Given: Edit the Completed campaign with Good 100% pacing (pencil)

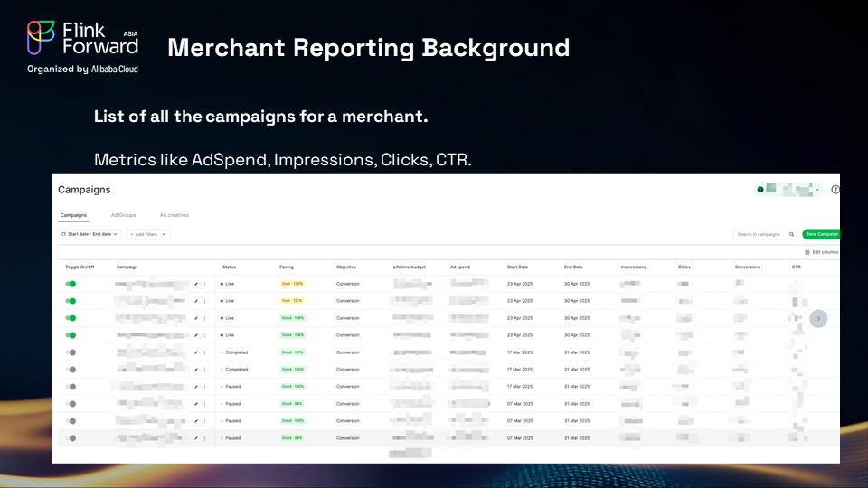Looking at the screenshot, I should pyautogui.click(x=196, y=370).
